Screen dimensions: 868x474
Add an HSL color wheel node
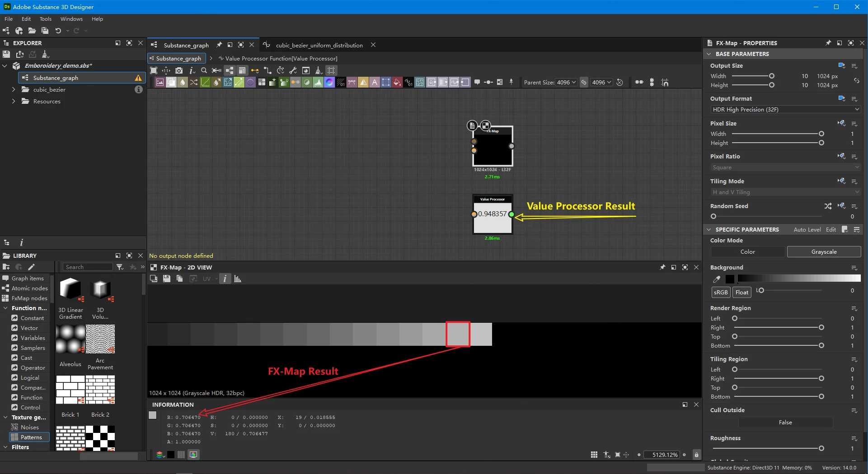pyautogui.click(x=329, y=82)
